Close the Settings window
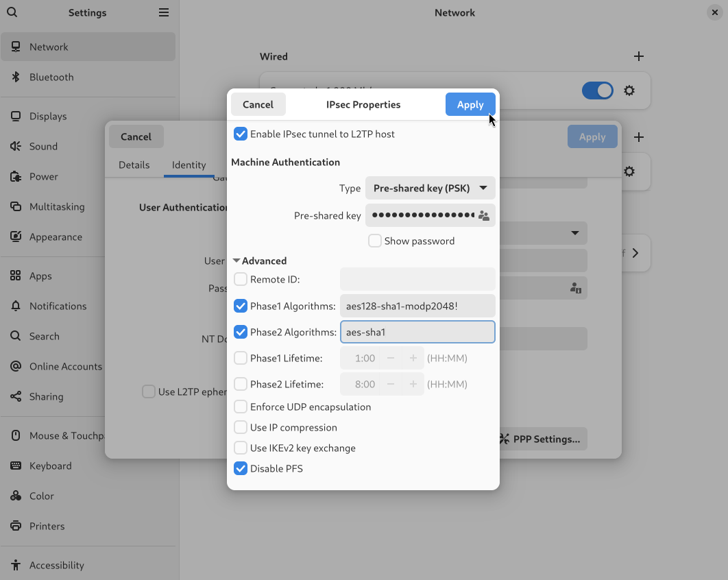728x580 pixels. [714, 12]
